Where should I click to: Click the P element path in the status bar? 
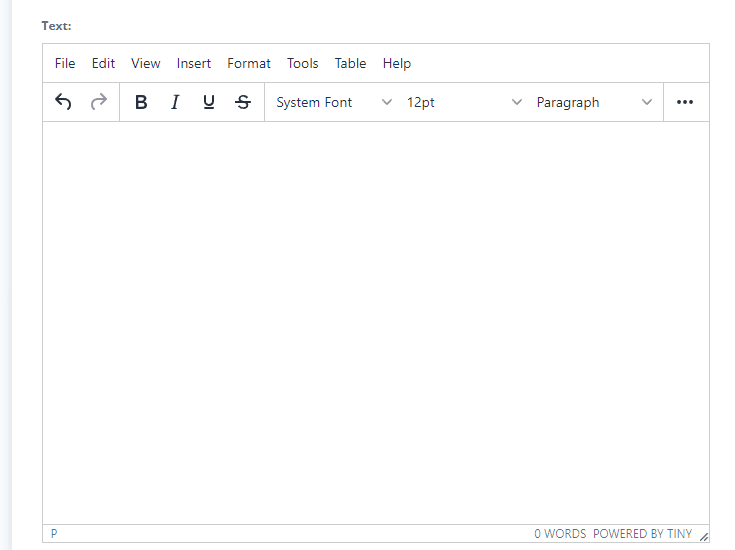point(54,534)
